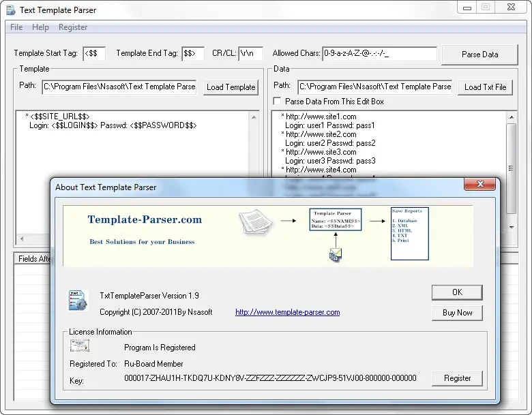
Task: Click the CR/CL input field
Action: [250, 54]
